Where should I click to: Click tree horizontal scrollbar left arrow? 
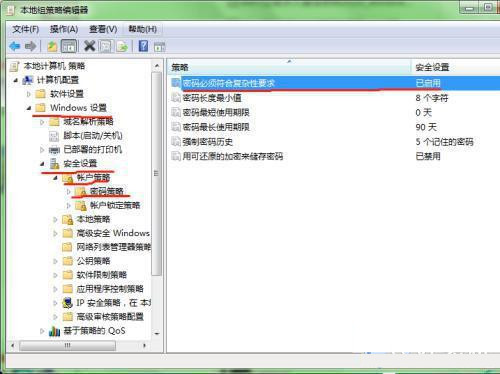pyautogui.click(x=13, y=345)
